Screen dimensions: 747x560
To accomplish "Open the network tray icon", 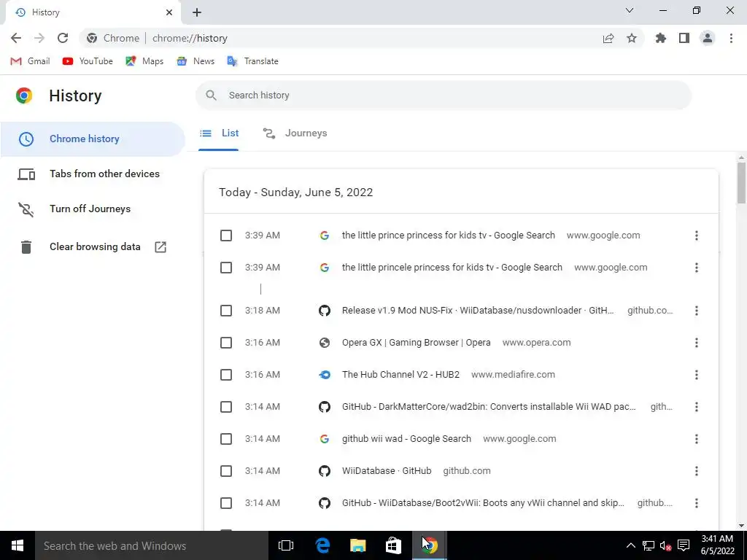I will point(648,545).
